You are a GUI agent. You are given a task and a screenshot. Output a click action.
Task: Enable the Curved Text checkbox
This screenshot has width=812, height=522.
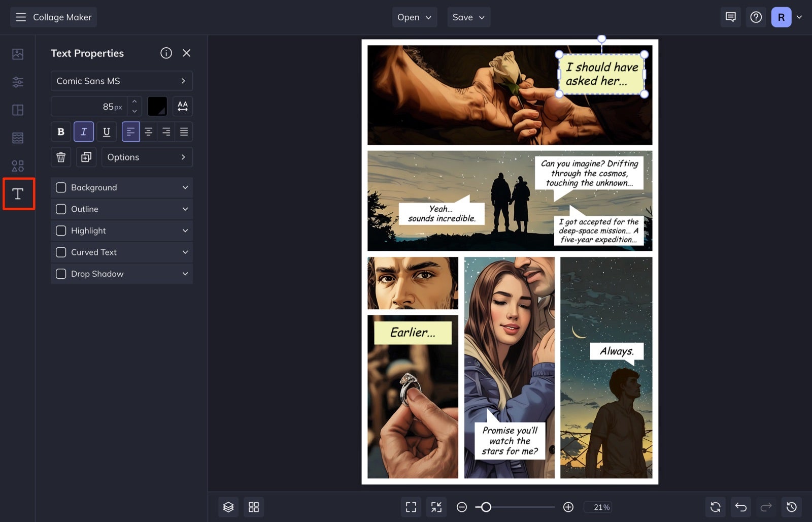tap(61, 252)
